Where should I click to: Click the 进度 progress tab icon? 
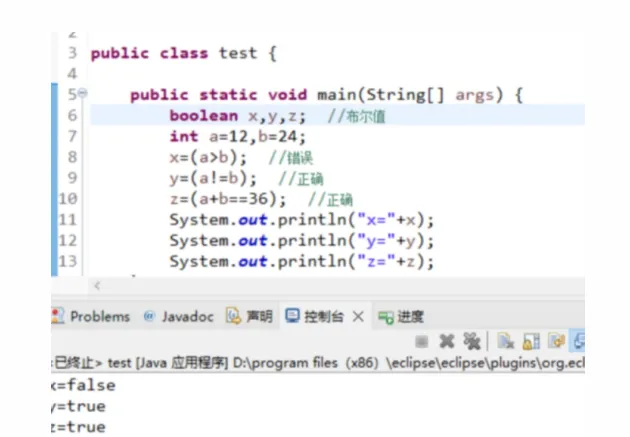point(386,317)
